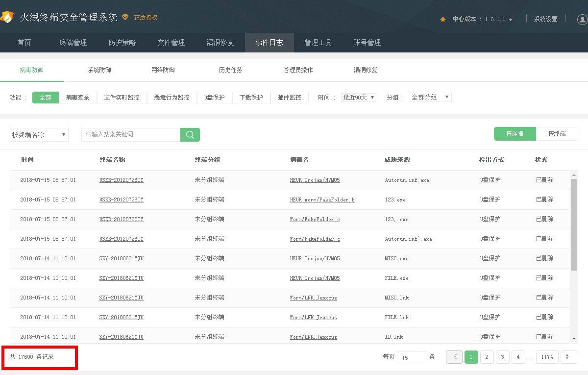The image size is (588, 375).
Task: Filter by 文件实时监控
Action: click(x=122, y=98)
